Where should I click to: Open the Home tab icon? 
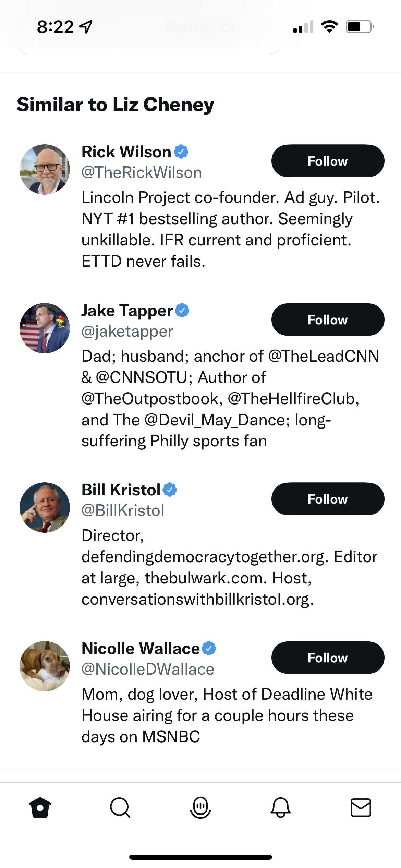(x=40, y=807)
